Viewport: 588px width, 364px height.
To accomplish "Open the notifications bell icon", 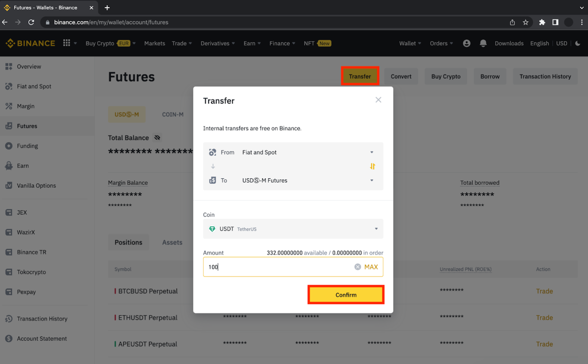I will [483, 43].
